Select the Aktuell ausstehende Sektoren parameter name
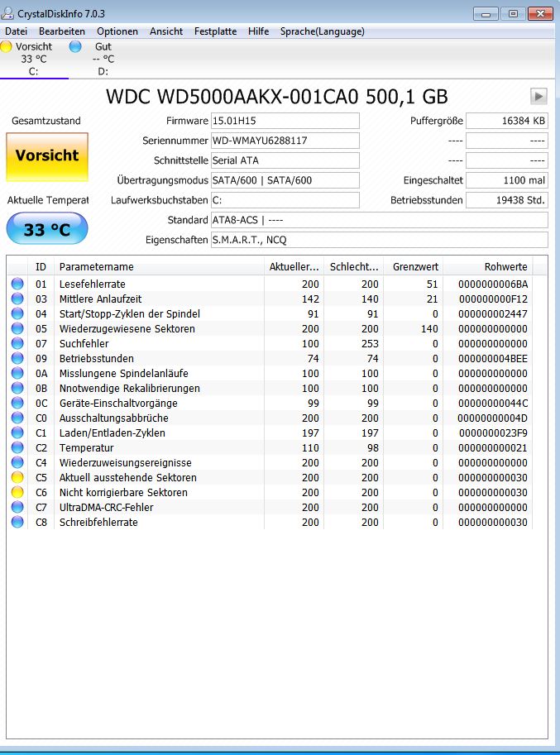560x755 pixels. click(x=128, y=478)
